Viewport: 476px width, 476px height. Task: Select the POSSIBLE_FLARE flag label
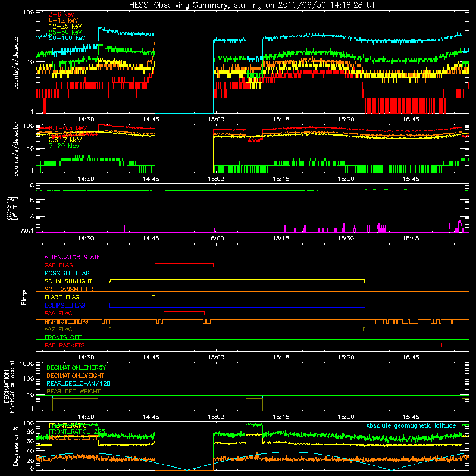point(68,273)
